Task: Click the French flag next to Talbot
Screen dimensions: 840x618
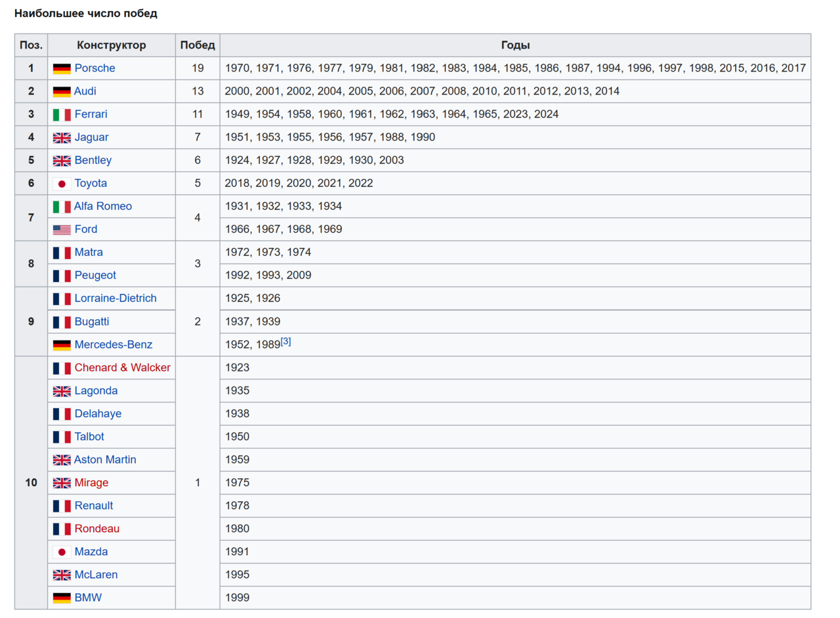Action: tap(62, 437)
